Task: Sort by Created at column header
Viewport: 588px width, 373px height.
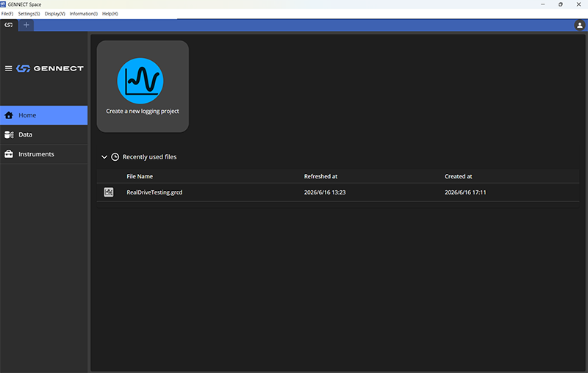Action: coord(458,176)
